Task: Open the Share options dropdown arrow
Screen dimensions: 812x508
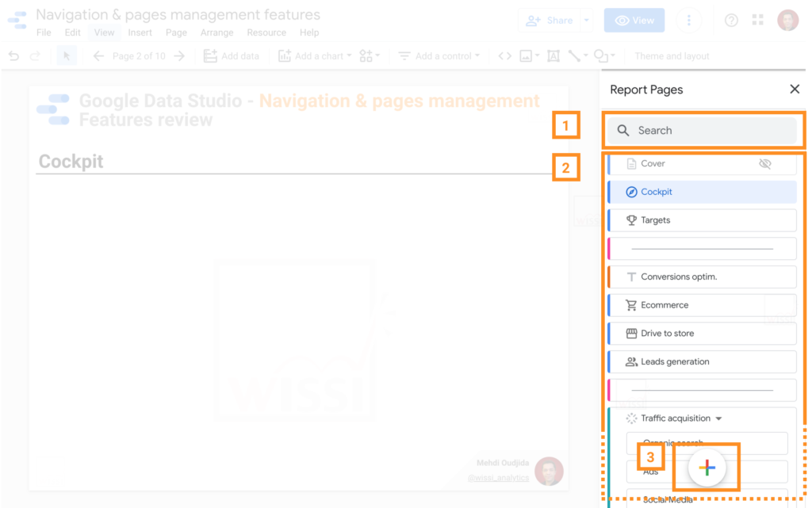Action: (x=587, y=21)
